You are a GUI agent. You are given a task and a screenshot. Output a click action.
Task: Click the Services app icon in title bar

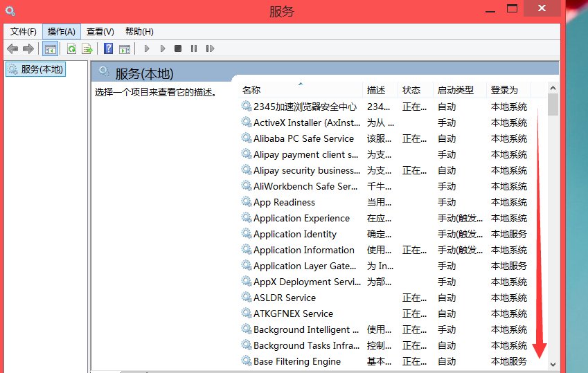[x=10, y=11]
